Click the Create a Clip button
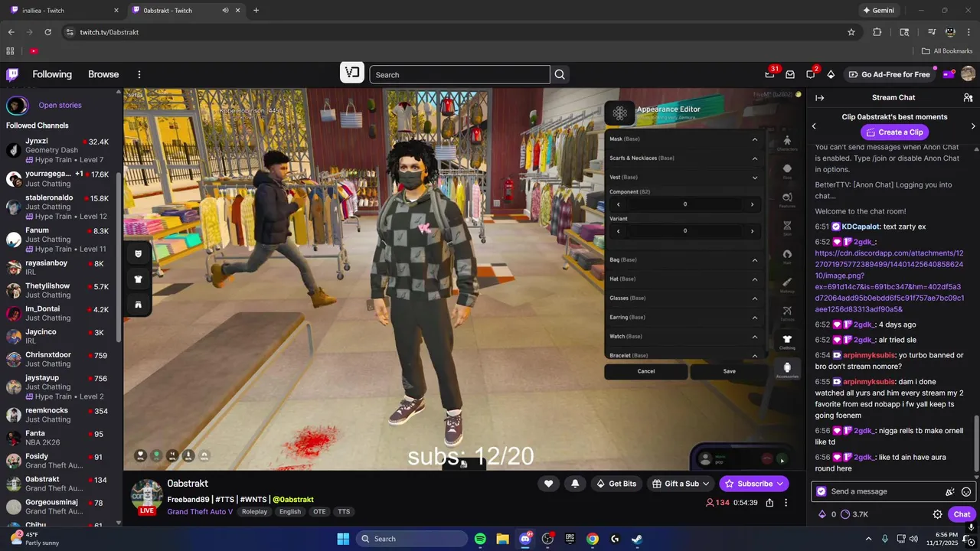 coord(894,132)
